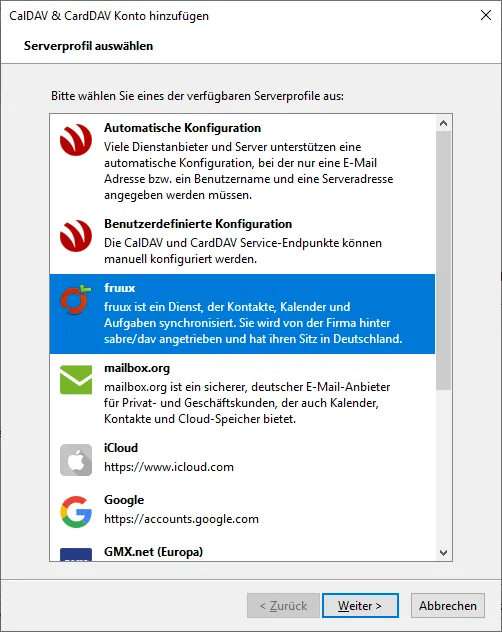Close the Konto hinzufügen dialog
Image resolution: width=502 pixels, height=632 pixels.
[486, 15]
